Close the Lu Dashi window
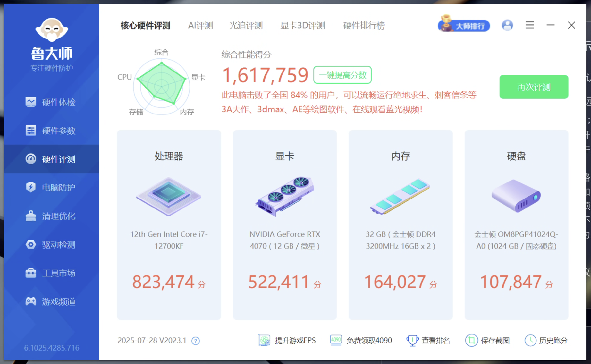The height and width of the screenshot is (364, 591). (x=572, y=25)
